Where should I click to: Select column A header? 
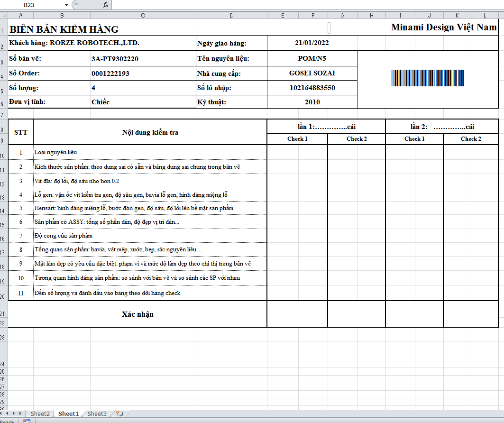[20, 16]
